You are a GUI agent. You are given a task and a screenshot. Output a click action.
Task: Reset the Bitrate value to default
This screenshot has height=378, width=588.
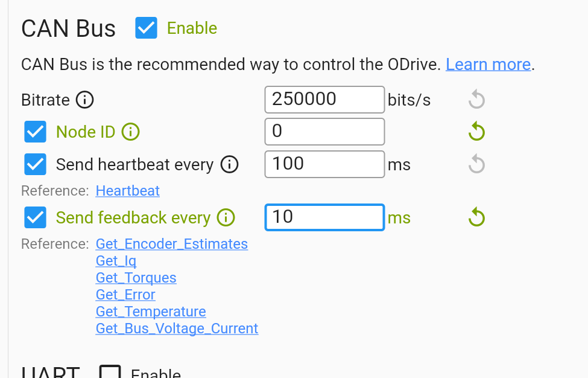click(x=476, y=100)
